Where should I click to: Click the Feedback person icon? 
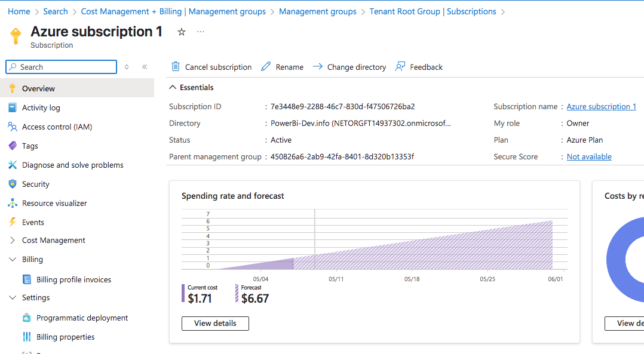(400, 66)
